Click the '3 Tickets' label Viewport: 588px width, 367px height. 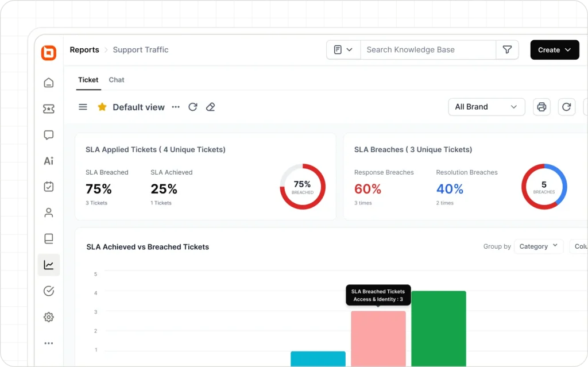96,203
